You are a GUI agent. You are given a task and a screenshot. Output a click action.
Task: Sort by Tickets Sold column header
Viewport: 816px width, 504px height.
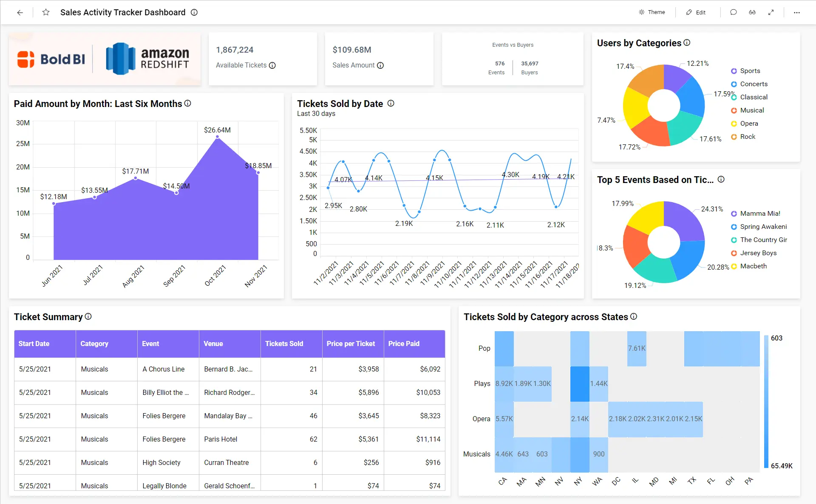[x=284, y=344]
